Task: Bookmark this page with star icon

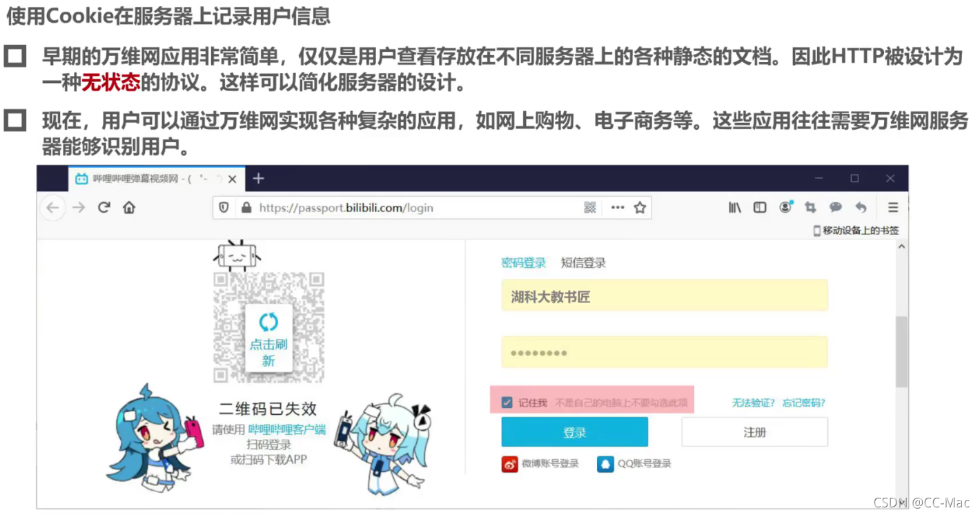Action: tap(640, 207)
